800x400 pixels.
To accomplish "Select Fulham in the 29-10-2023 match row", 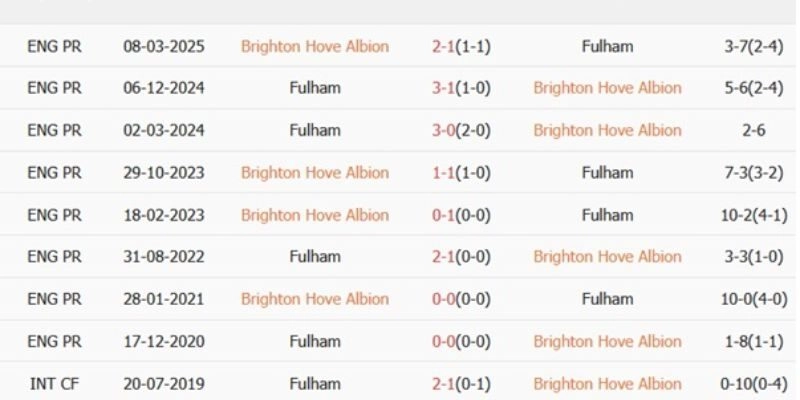I will [x=607, y=172].
